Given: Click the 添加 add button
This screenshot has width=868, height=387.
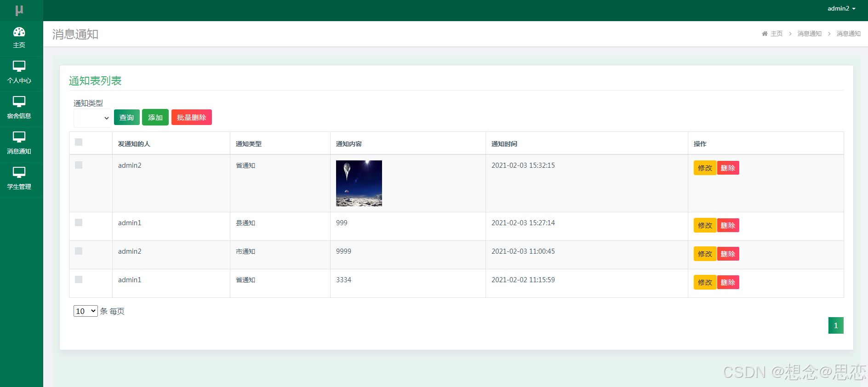Looking at the screenshot, I should (155, 117).
